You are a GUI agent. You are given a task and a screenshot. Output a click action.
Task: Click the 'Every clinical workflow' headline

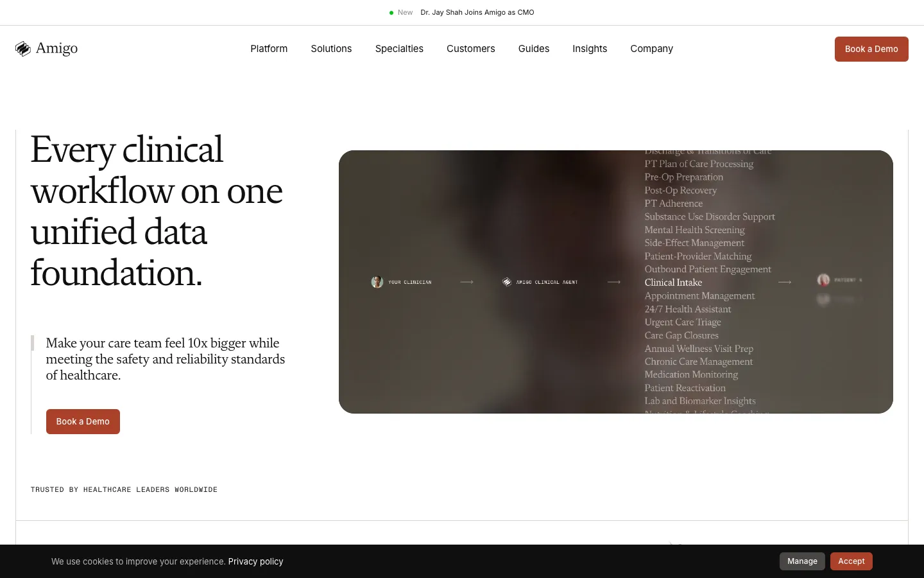pos(157,211)
